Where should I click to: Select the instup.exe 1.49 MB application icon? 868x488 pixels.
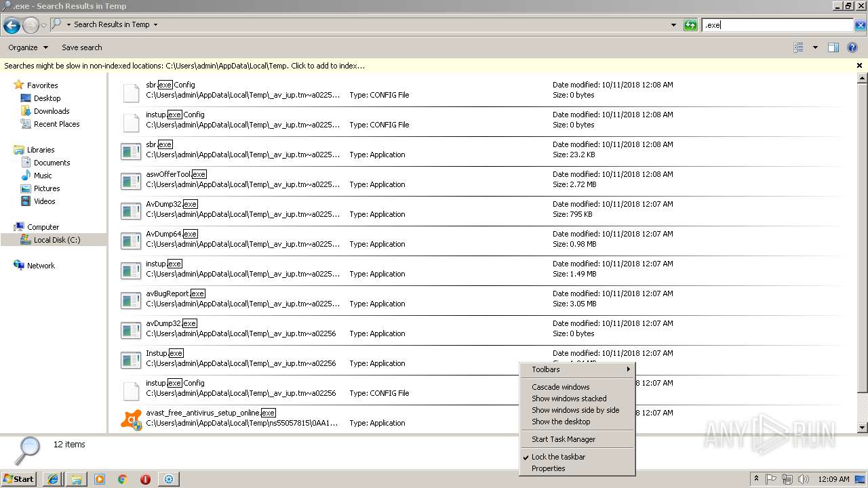click(x=131, y=271)
